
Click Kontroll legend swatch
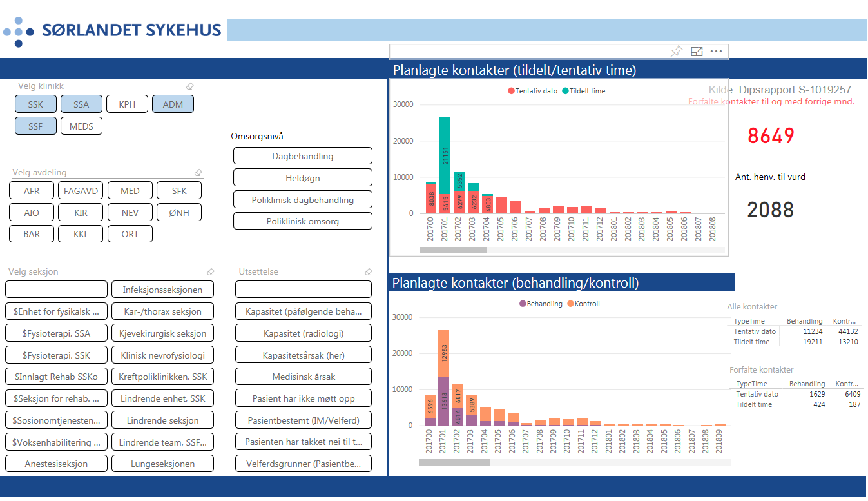(x=570, y=304)
